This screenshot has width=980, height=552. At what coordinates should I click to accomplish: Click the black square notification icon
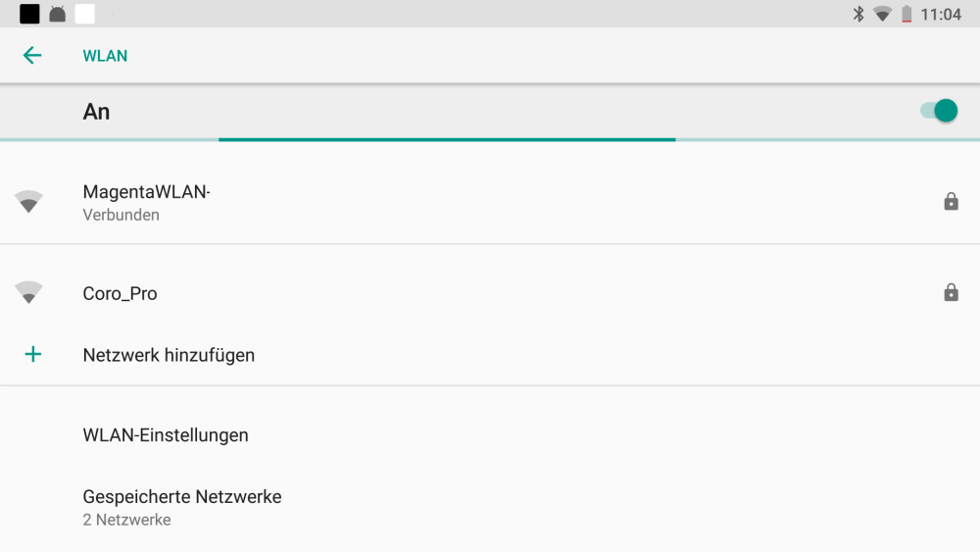coord(29,14)
